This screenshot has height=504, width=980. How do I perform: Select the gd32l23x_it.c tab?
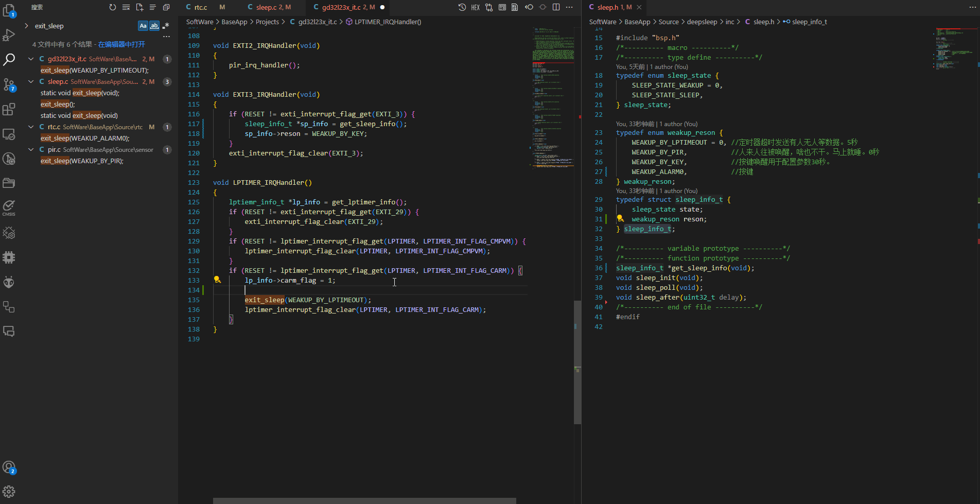point(348,7)
